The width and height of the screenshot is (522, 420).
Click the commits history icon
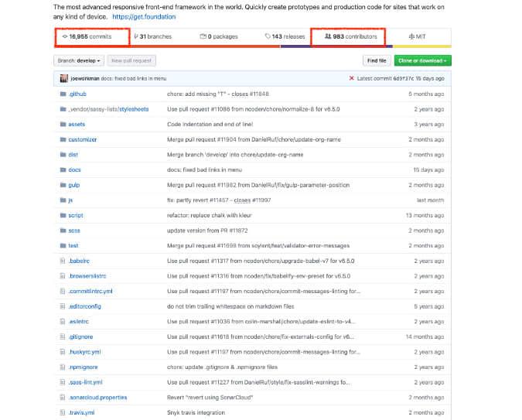coord(64,36)
